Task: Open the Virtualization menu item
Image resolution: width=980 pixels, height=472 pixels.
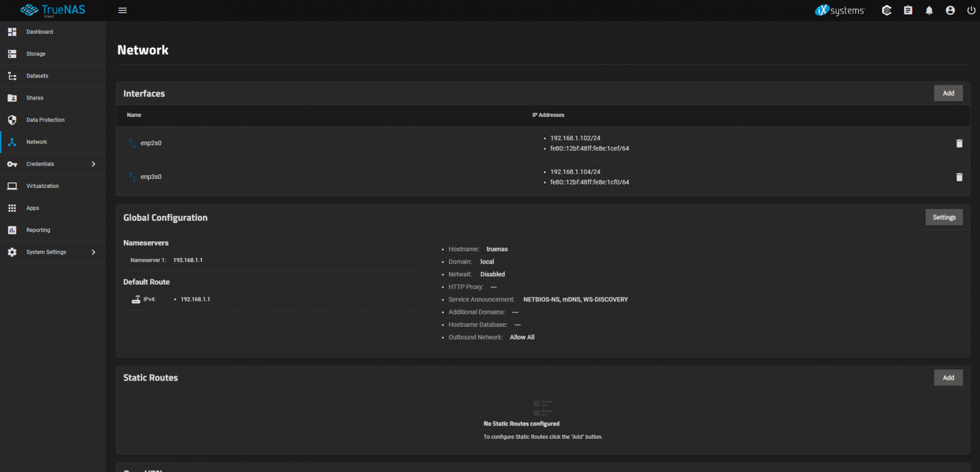Action: click(42, 186)
